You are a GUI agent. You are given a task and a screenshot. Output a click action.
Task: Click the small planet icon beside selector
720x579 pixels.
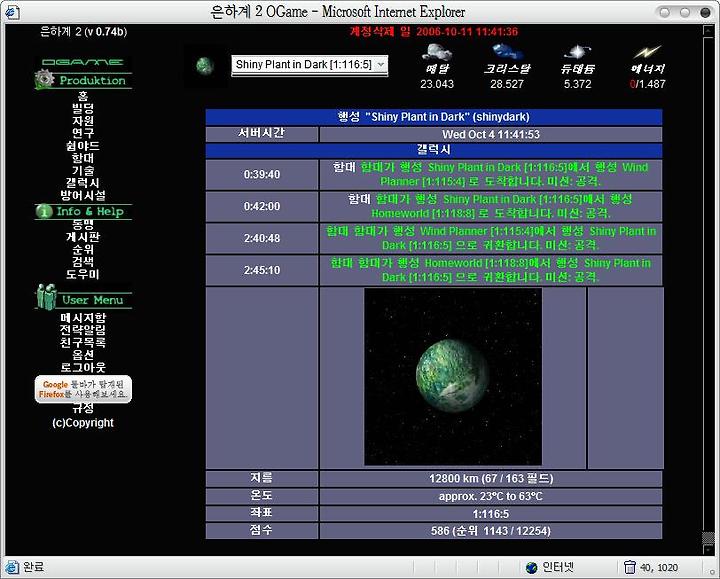click(205, 66)
